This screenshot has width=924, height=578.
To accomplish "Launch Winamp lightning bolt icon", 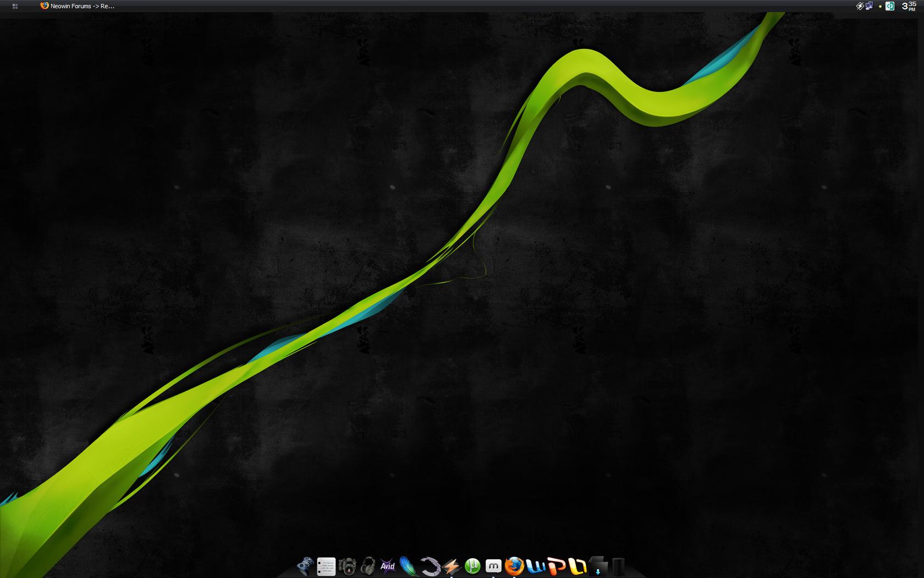I will point(451,566).
